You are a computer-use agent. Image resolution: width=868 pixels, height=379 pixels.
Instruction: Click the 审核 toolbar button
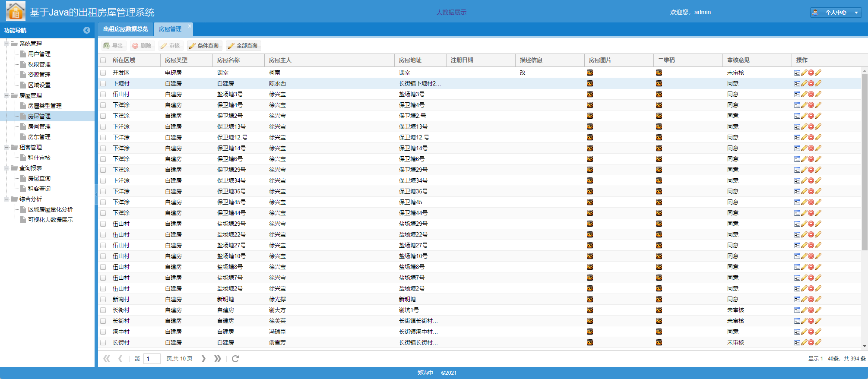[x=170, y=46]
